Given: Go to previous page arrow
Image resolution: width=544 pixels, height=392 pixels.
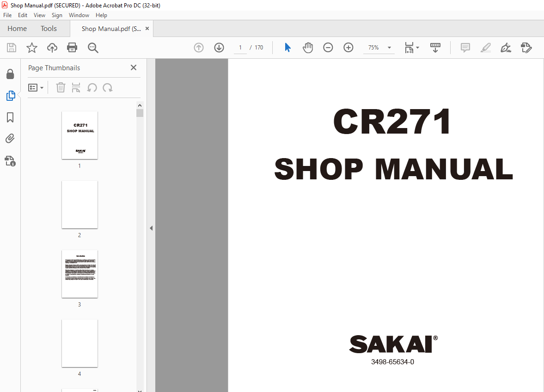Looking at the screenshot, I should (x=199, y=48).
